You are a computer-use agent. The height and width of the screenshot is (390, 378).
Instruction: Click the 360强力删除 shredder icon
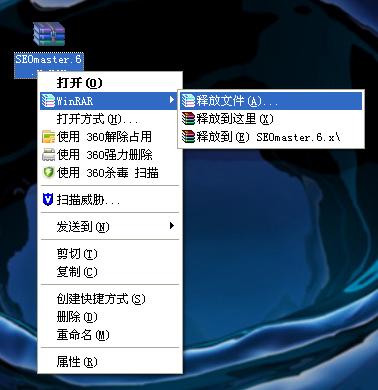[x=48, y=155]
